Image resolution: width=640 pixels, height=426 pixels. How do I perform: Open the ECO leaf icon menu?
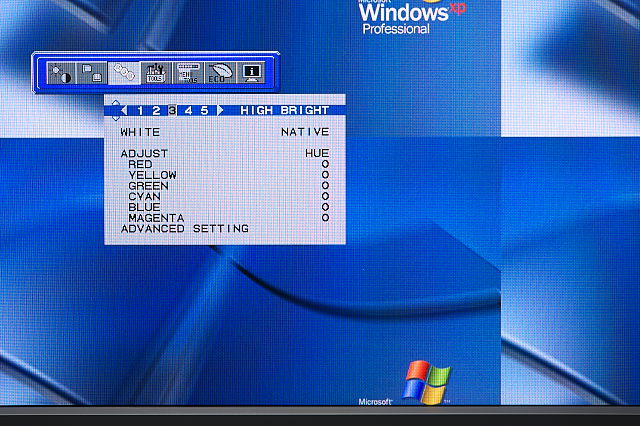[x=219, y=74]
